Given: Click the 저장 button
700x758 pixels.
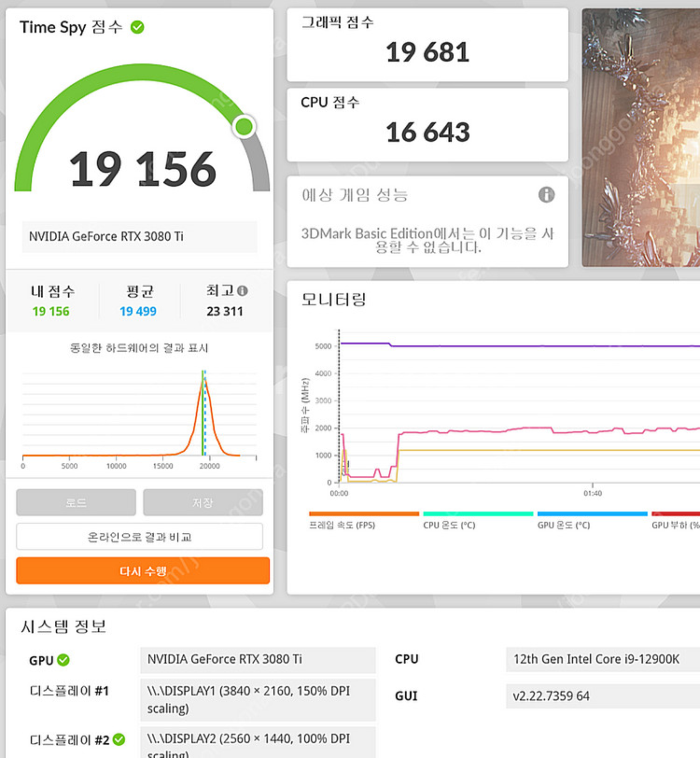Looking at the screenshot, I should (203, 502).
